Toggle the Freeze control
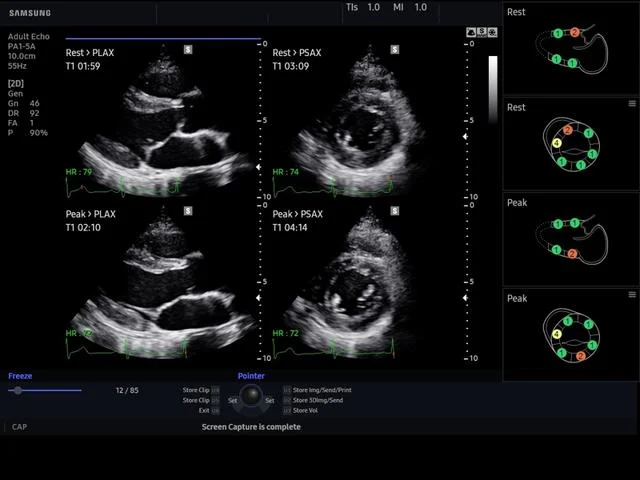Viewport: 640px width, 480px height. 20,376
